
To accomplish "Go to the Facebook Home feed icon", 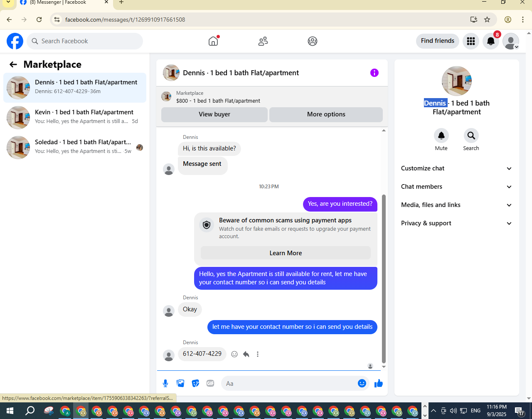I will point(213,41).
